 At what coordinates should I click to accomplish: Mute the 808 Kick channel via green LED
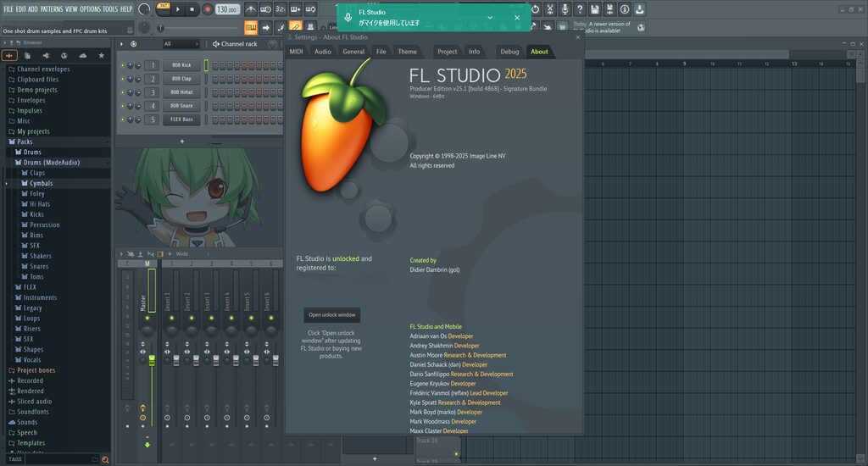[x=122, y=65]
